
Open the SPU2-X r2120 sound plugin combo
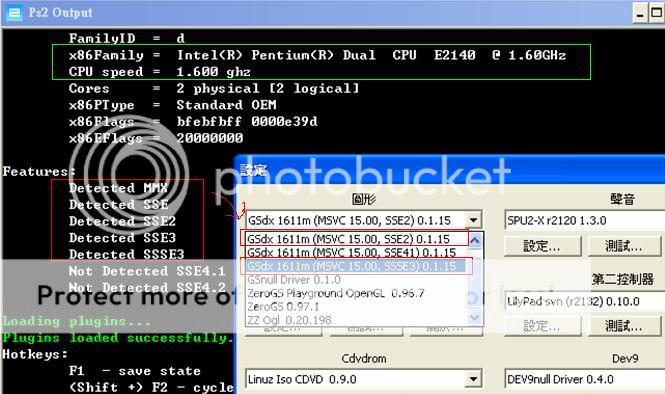(x=585, y=221)
